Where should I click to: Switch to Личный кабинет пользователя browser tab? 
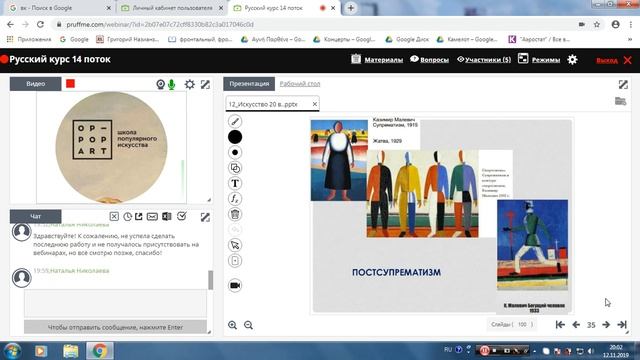[x=172, y=8]
